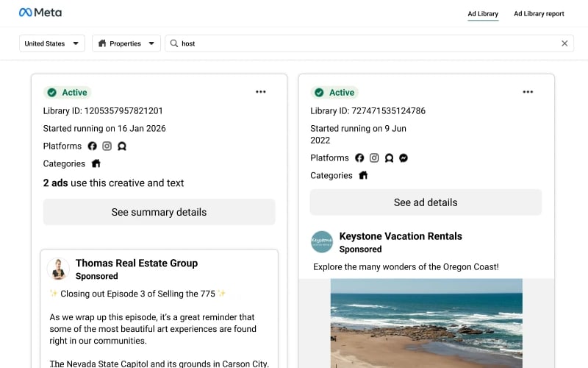Image resolution: width=588 pixels, height=368 pixels.
Task: Open the Ad Library report tab
Action: point(539,14)
